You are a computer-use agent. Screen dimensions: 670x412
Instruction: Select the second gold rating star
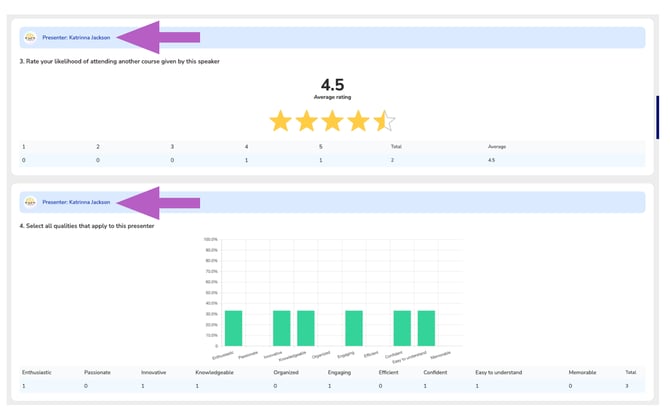(307, 122)
